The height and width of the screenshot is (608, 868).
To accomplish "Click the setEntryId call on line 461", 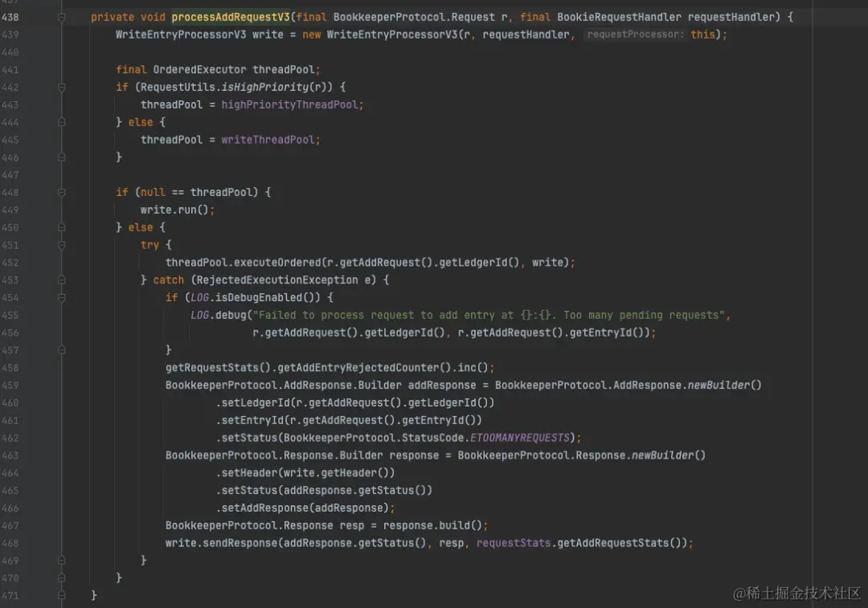I will (252, 420).
